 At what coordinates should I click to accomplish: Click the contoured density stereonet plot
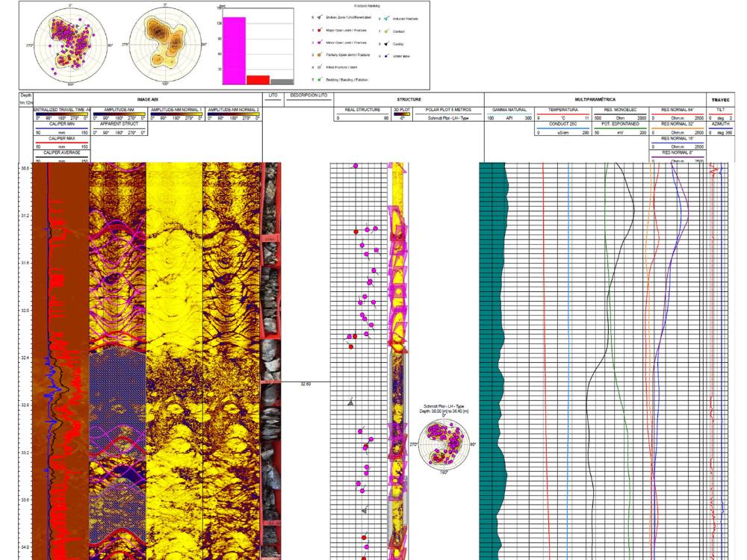coord(165,45)
